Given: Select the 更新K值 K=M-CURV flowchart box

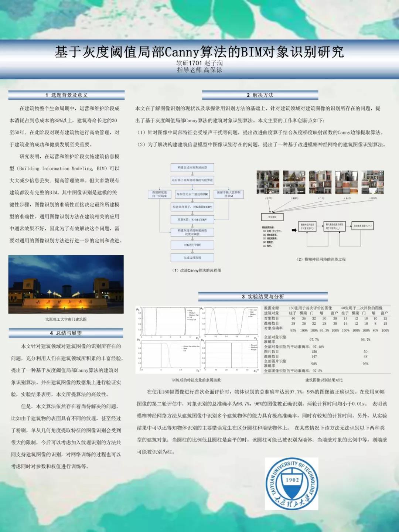Looking at the screenshot, I should tap(192, 219).
